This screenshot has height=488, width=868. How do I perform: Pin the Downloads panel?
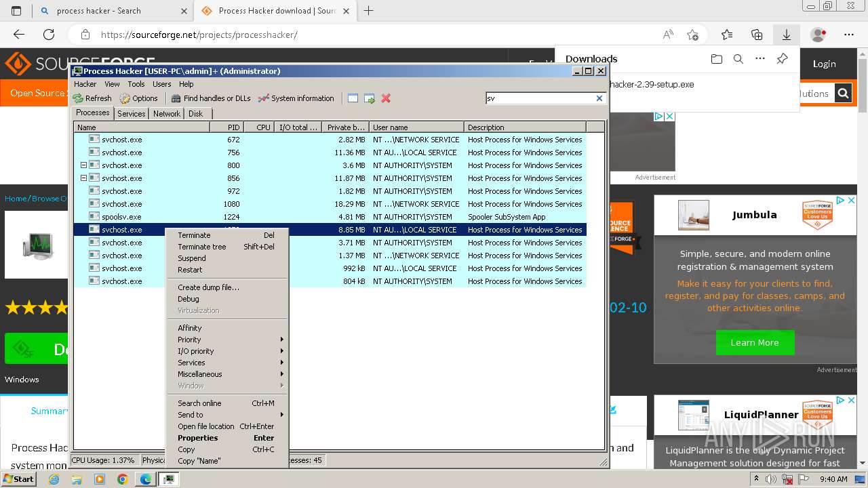[782, 59]
